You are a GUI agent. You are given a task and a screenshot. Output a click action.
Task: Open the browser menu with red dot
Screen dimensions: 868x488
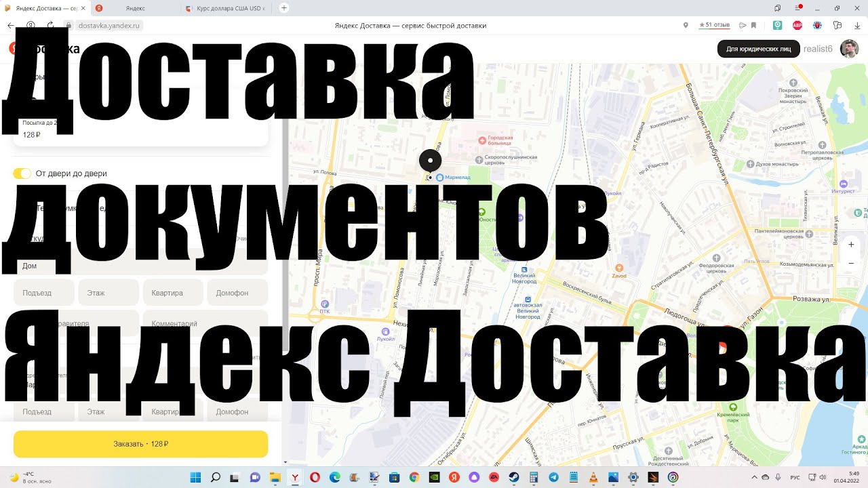(x=797, y=8)
